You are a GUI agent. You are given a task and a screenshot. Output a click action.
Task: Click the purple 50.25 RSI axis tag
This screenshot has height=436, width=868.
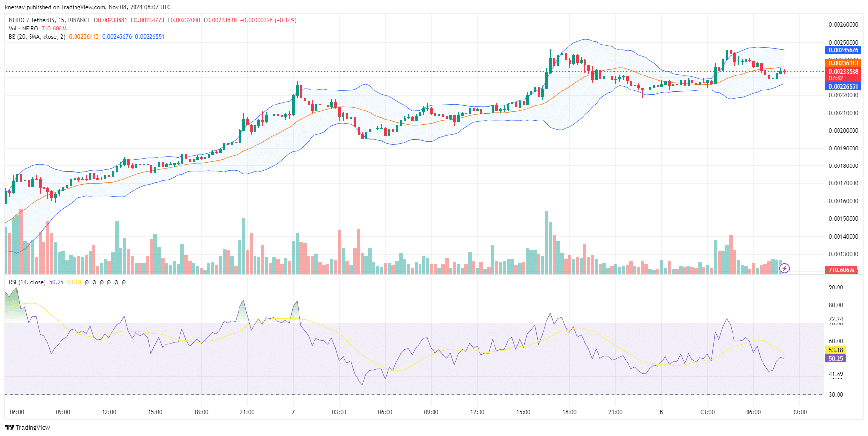tap(836, 359)
